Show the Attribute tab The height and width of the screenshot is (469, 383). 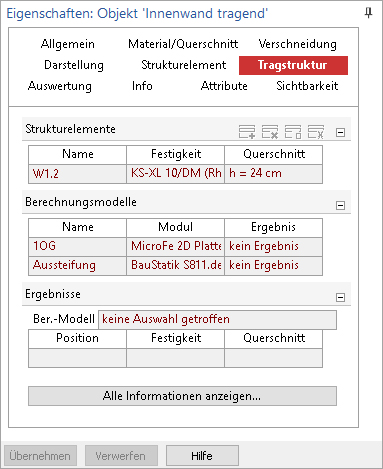pos(224,86)
